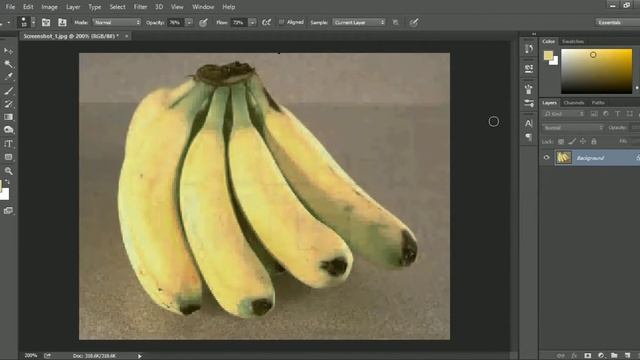Open the History panel icon
This screenshot has width=640, height=360.
point(529,49)
